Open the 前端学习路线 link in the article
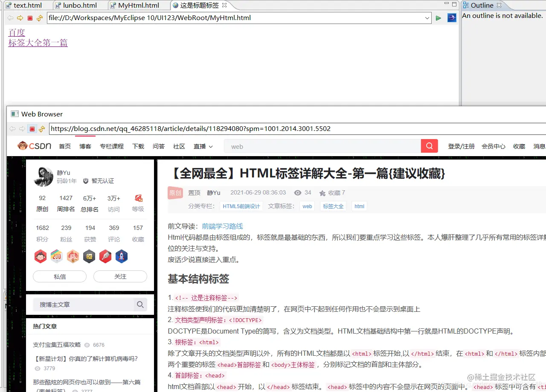The height and width of the screenshot is (392, 546). pyautogui.click(x=222, y=226)
